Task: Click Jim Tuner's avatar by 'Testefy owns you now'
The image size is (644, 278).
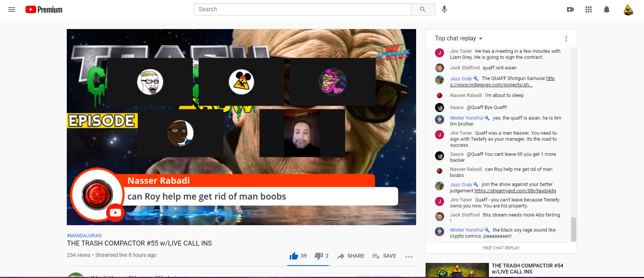Action: coord(440,201)
